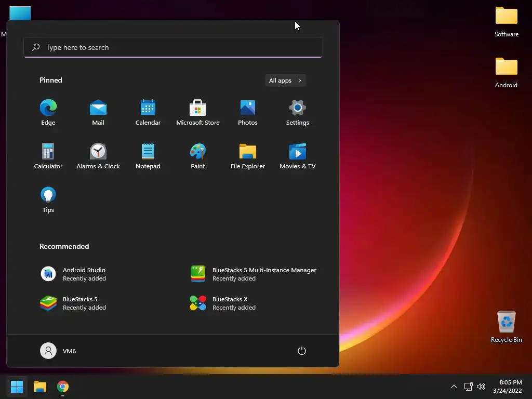Open the Tips app
This screenshot has width=532, height=399.
[48, 200]
